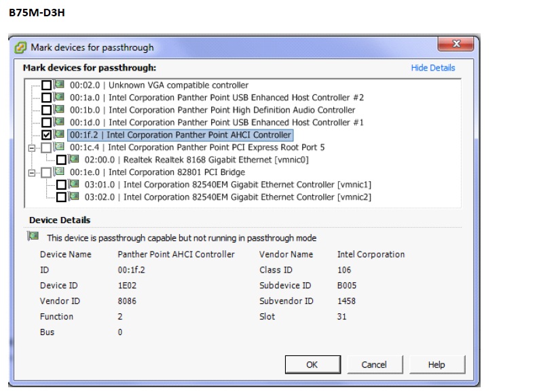Click device icon of High Definition Audio Controller
This screenshot has width=556, height=392.
(59, 109)
